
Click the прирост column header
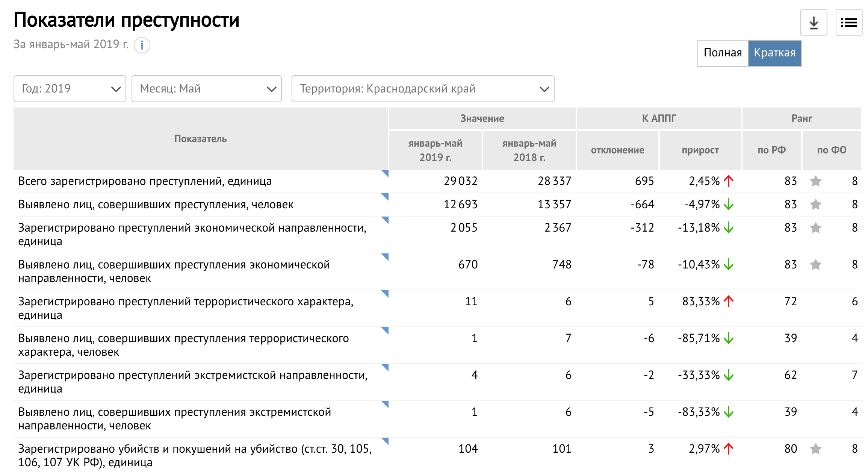point(700,150)
